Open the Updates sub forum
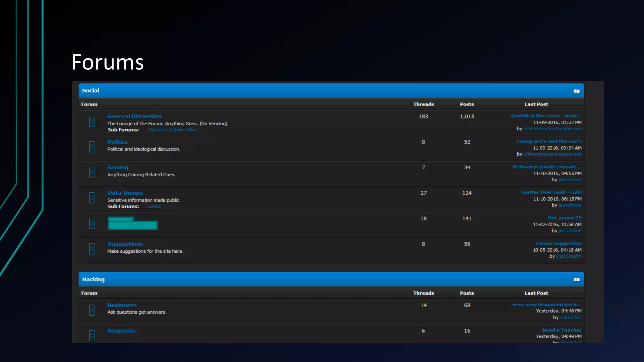 [158, 130]
